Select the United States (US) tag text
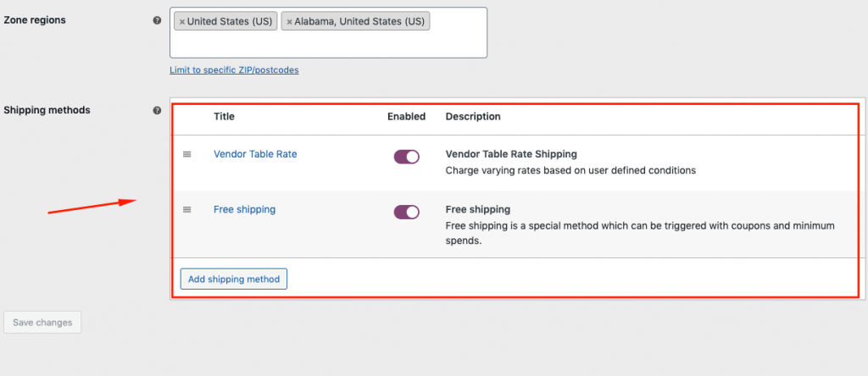 pos(230,22)
